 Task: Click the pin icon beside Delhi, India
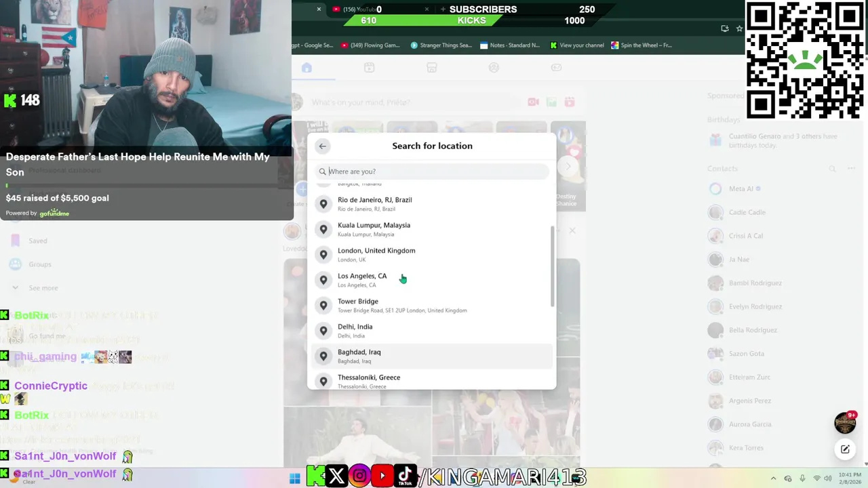pos(323,331)
